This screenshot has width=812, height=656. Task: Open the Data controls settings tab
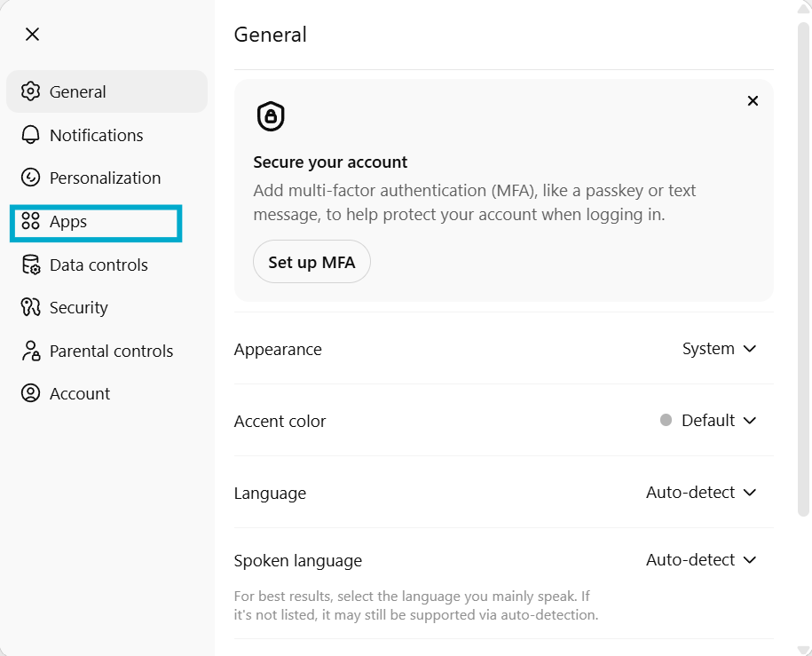click(x=99, y=265)
